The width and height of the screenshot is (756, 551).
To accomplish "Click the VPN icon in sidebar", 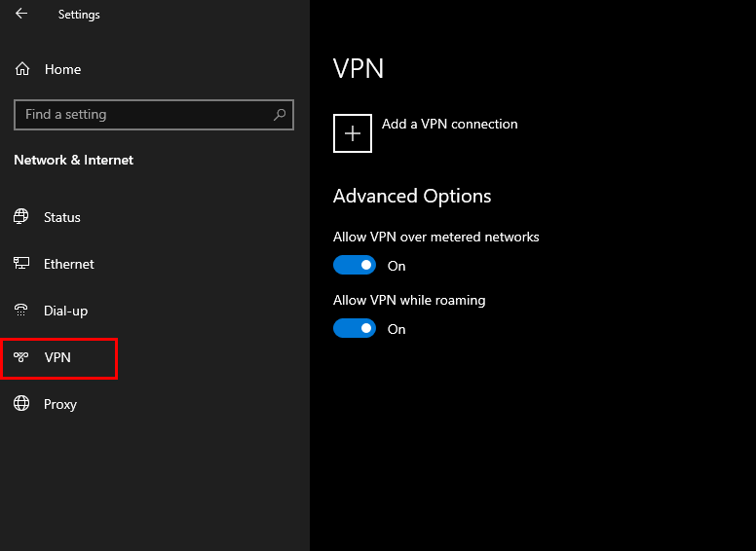I will click(x=21, y=357).
